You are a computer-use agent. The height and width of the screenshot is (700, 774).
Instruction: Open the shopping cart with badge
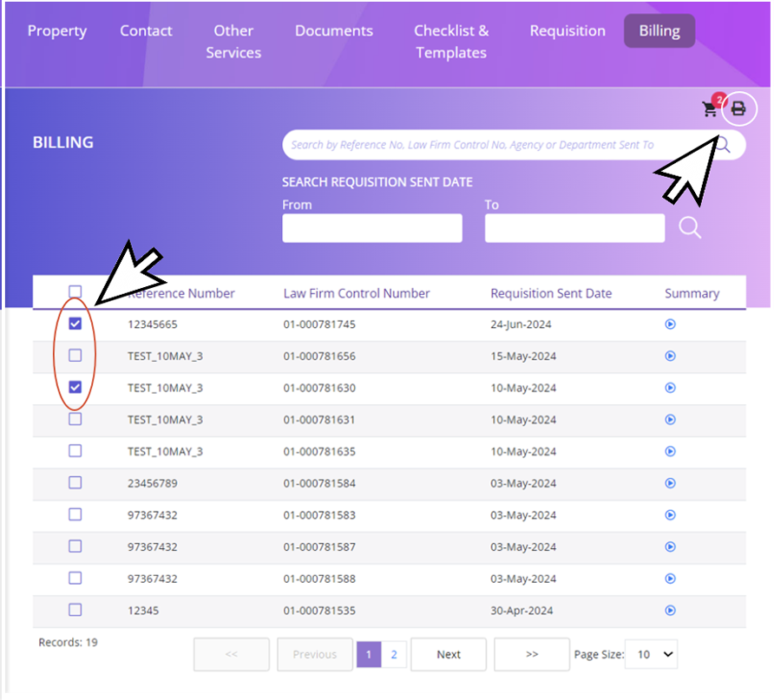(711, 109)
